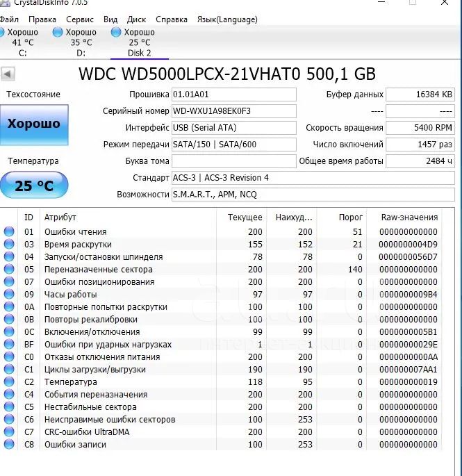Click raw value 0000000009B4
462x476 pixels.
(408, 295)
